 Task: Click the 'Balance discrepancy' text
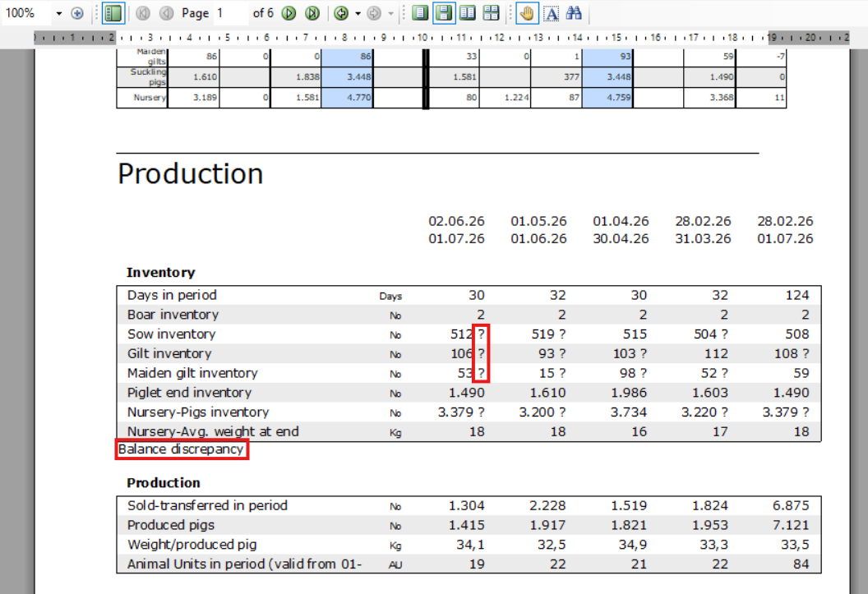pyautogui.click(x=181, y=449)
